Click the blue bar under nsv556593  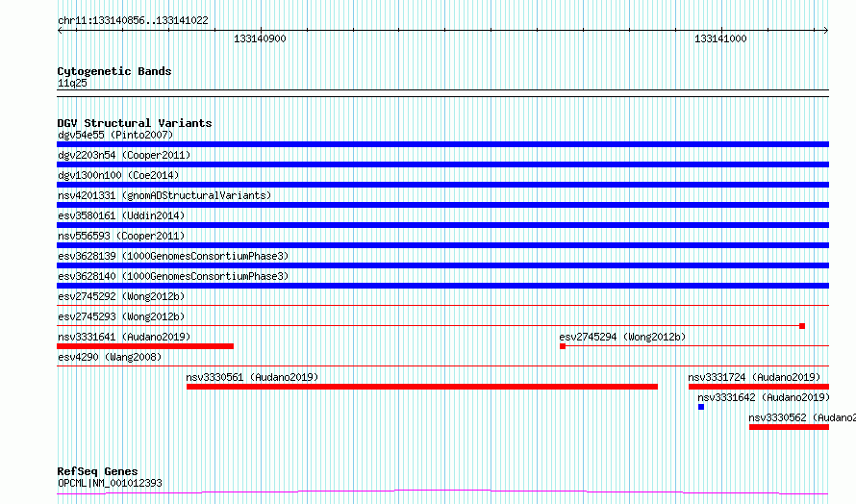[x=442, y=245]
